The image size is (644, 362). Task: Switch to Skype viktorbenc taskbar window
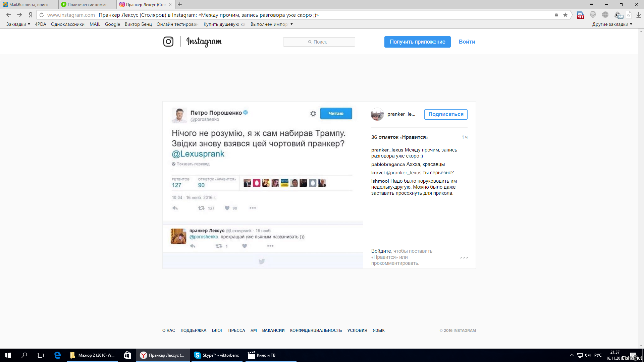click(217, 355)
